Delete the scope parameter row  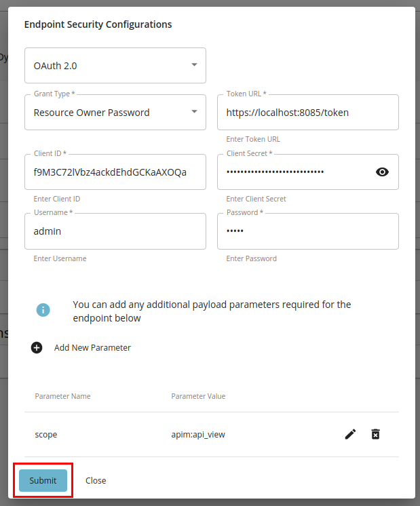(375, 434)
